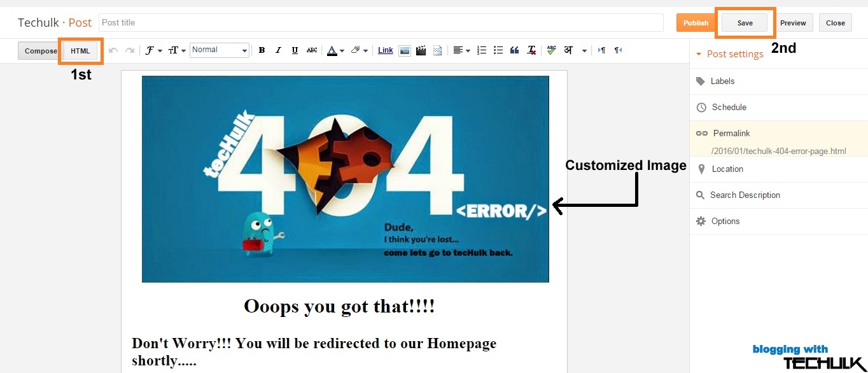Screen dimensions: 868x373
Task: Click the 'Ooops you got that!!!!' heading
Action: pyautogui.click(x=339, y=307)
